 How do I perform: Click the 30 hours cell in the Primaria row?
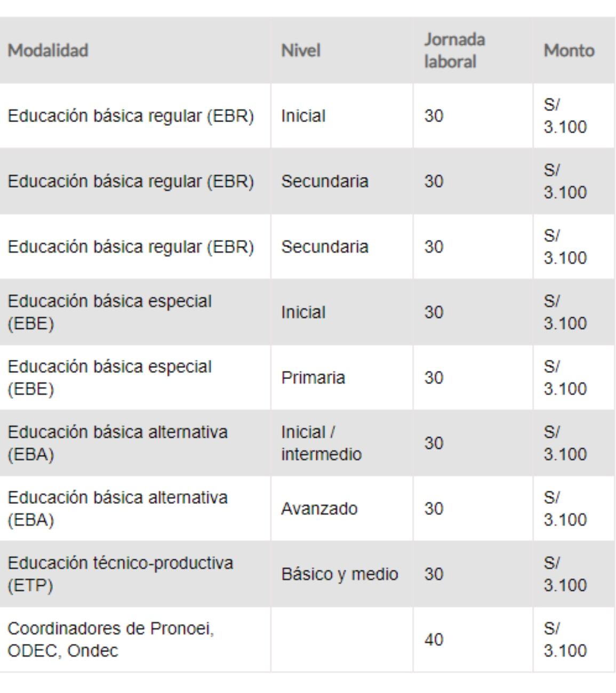click(434, 377)
